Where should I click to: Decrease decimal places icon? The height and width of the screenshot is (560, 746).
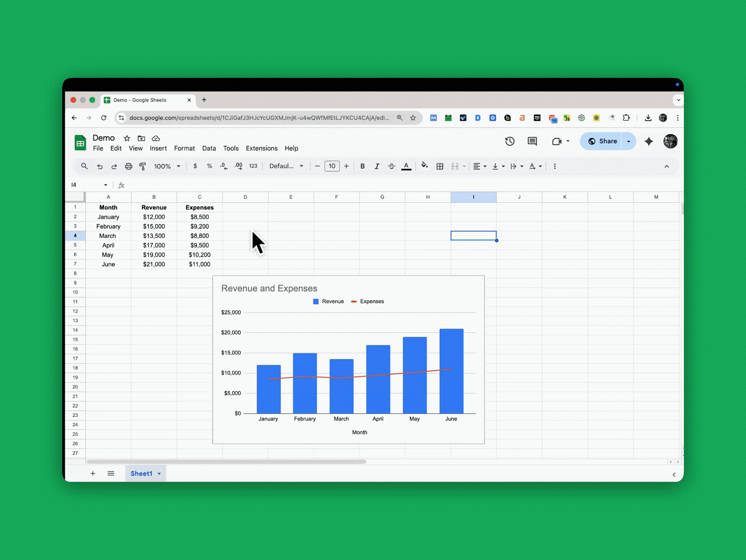tap(223, 166)
